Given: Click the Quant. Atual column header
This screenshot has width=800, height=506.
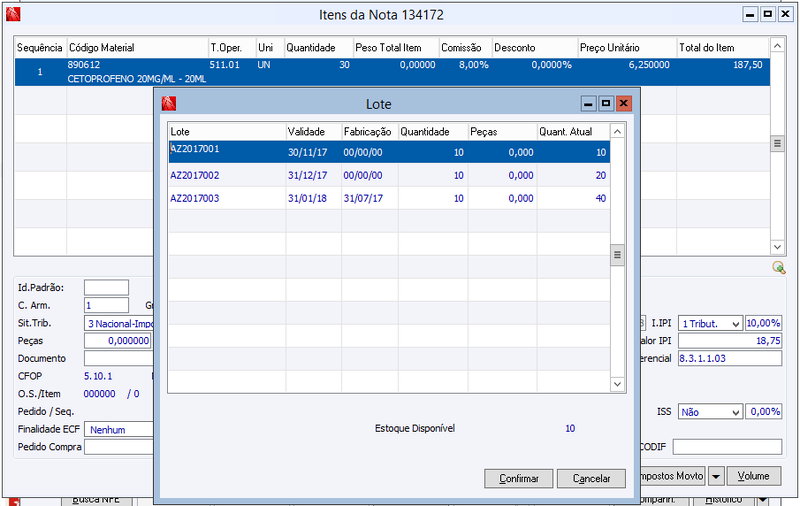Looking at the screenshot, I should coord(573,132).
